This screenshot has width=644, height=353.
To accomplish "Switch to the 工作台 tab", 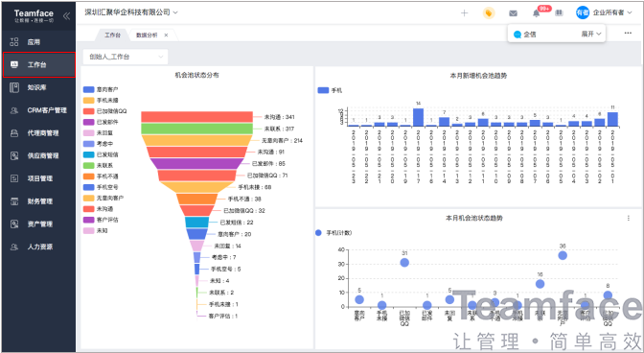I will point(112,35).
